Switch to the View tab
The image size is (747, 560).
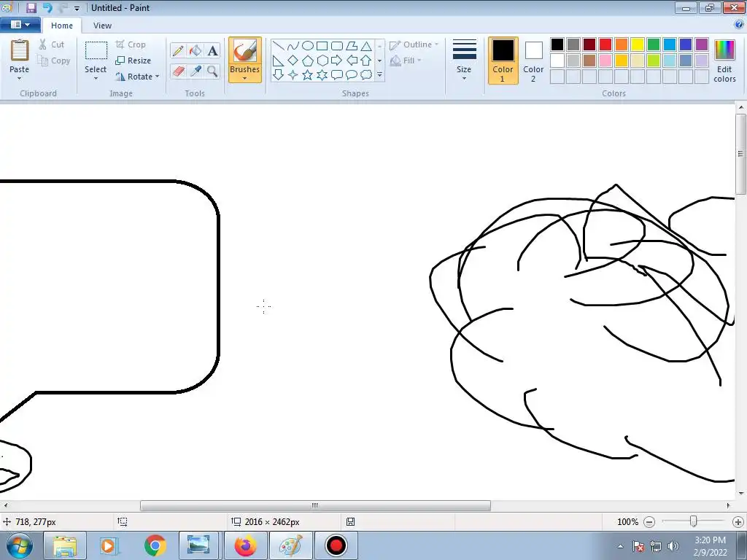click(x=102, y=26)
